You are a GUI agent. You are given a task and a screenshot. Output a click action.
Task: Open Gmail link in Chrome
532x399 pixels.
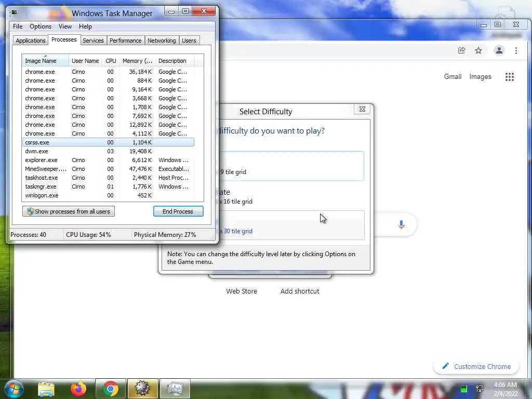[453, 77]
